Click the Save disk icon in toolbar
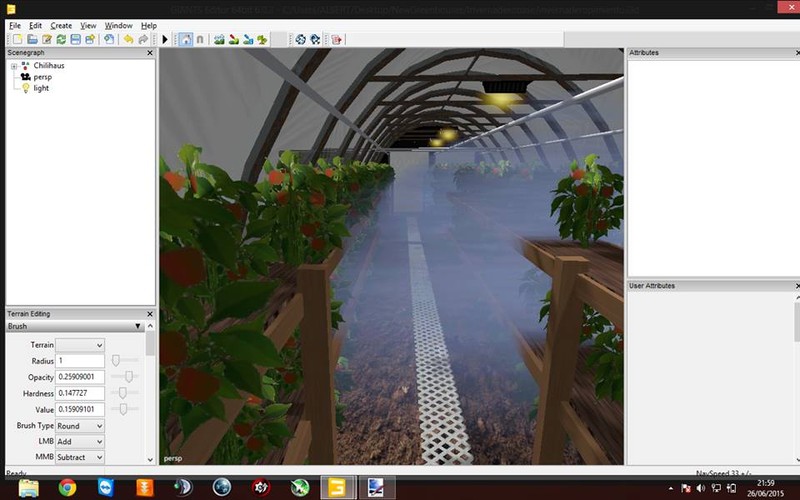 76,39
